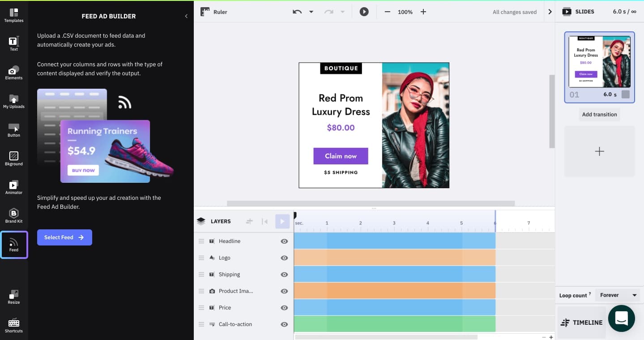
Task: Switch to the Timeline tab
Action: point(581,322)
